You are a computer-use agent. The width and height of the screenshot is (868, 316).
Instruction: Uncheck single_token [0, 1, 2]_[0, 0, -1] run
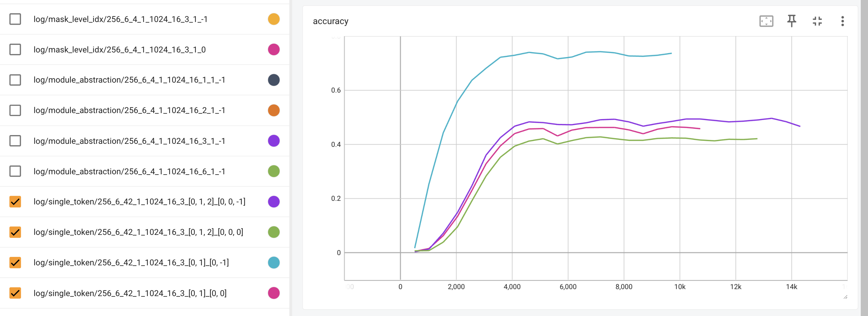tap(15, 201)
